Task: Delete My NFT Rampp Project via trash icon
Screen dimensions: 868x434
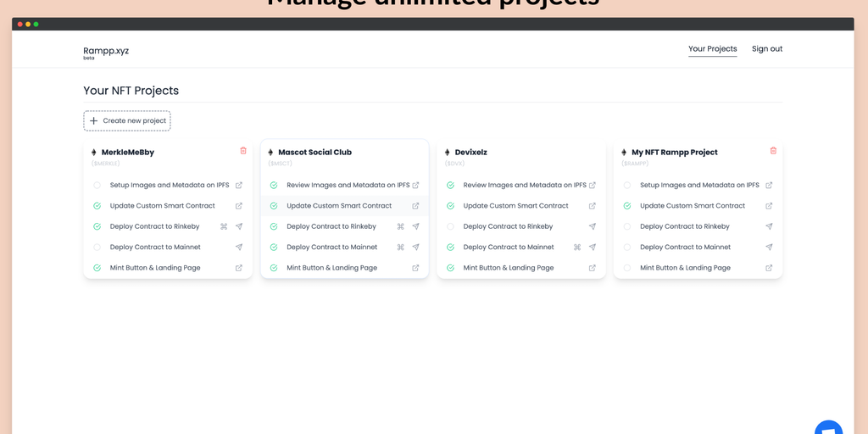Action: point(773,151)
